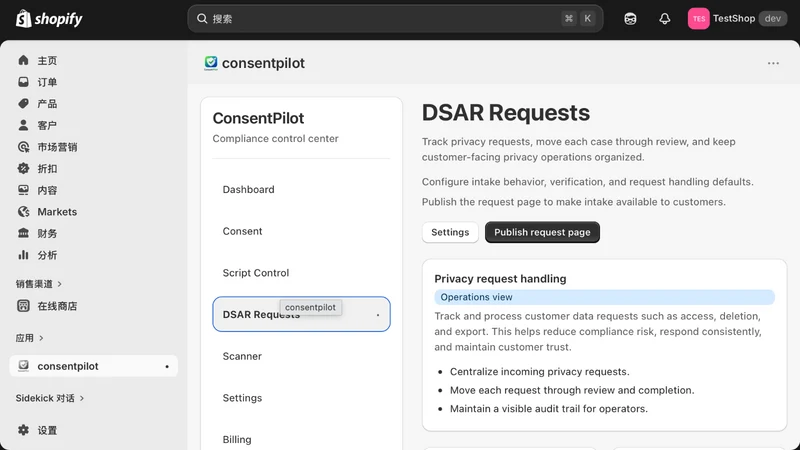This screenshot has width=800, height=450.
Task: Open 产品 in the sidebar
Action: coord(47,104)
